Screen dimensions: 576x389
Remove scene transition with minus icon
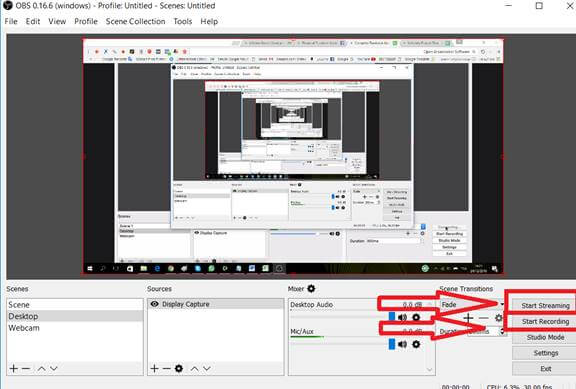click(484, 317)
